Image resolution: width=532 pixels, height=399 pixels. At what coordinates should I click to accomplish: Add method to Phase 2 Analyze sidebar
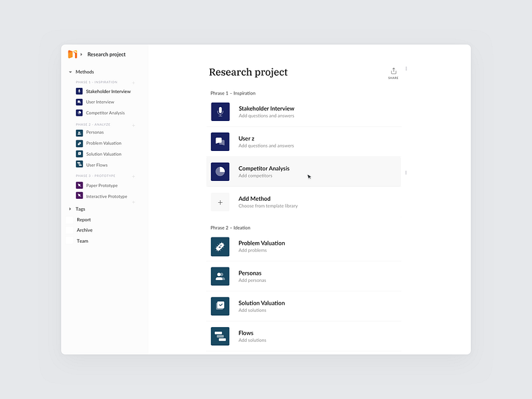(134, 125)
